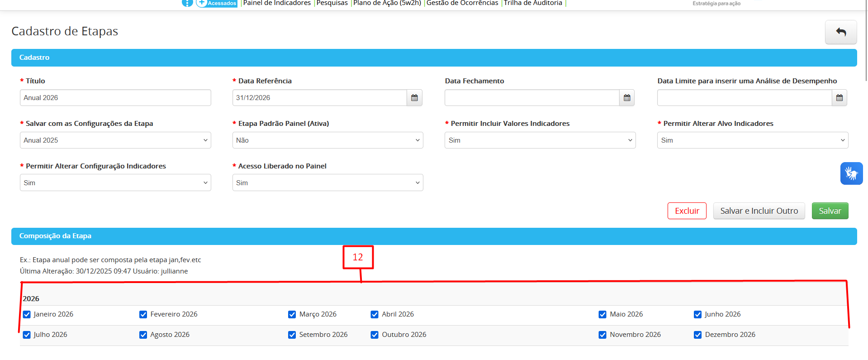Click the back arrow return button

pos(840,32)
